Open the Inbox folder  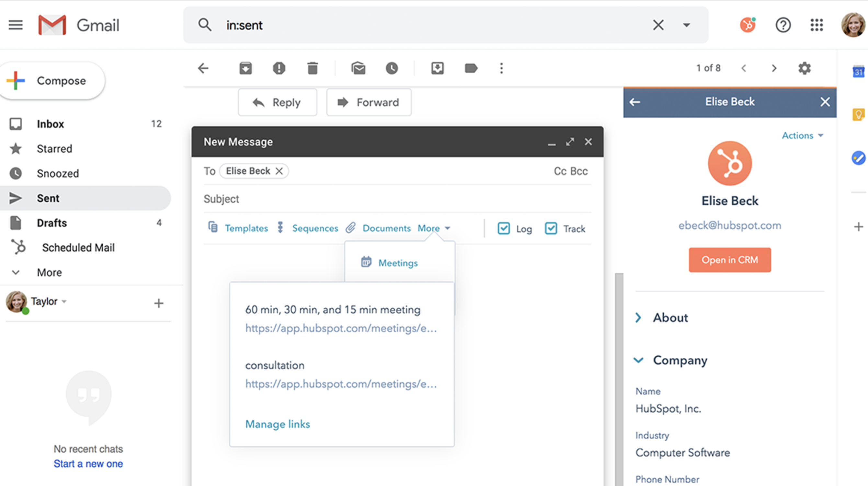pyautogui.click(x=86, y=124)
